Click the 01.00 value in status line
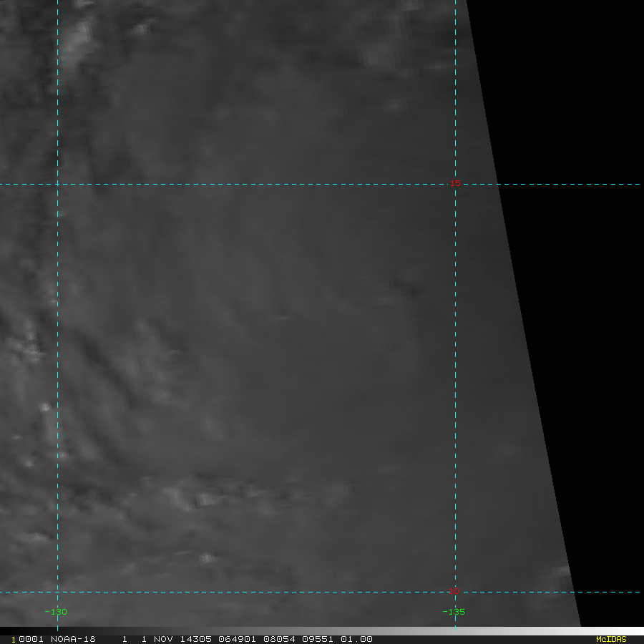This screenshot has width=644, height=644. pyautogui.click(x=356, y=639)
